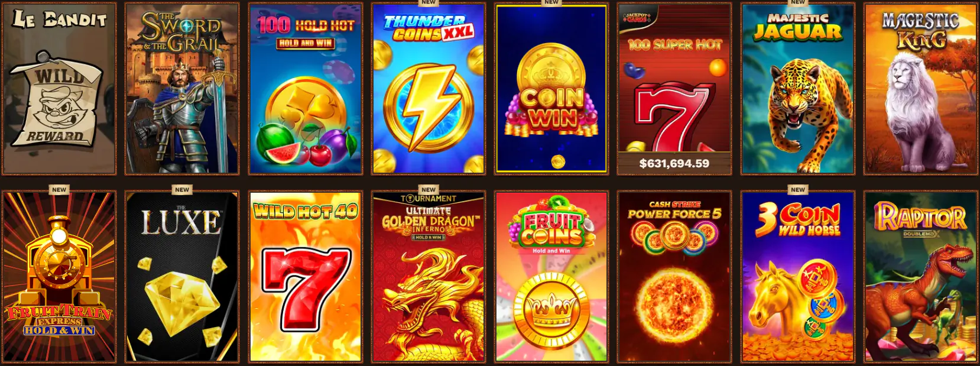Launch the Majestic Jaguar slot

pos(797,89)
